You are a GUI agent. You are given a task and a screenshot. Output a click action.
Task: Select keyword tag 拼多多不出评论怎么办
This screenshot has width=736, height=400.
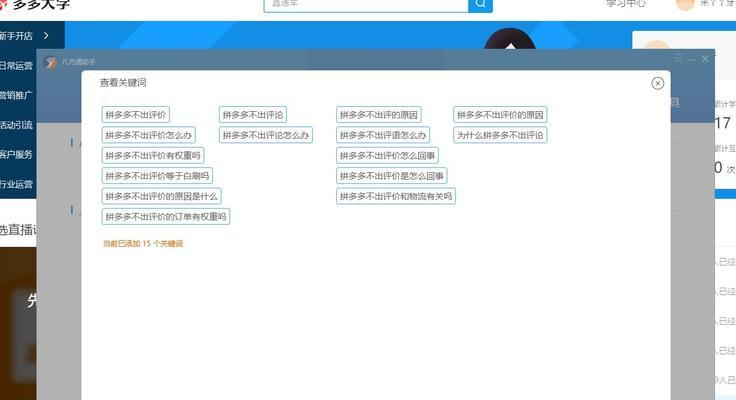click(x=266, y=135)
